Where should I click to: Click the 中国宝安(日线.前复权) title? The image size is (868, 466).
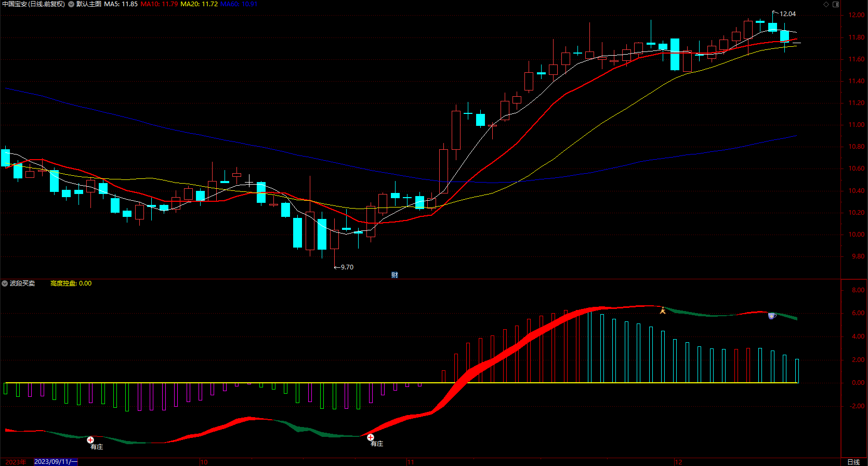click(x=33, y=4)
